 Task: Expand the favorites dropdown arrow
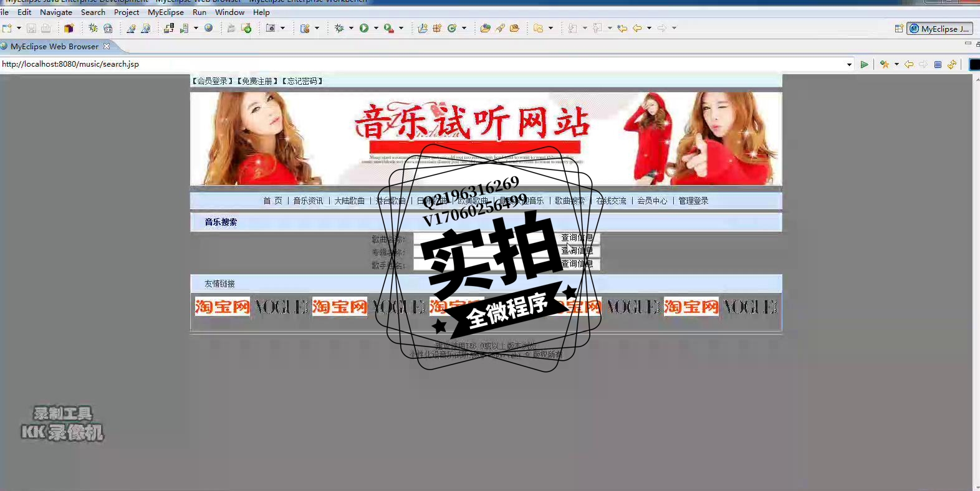tap(896, 64)
